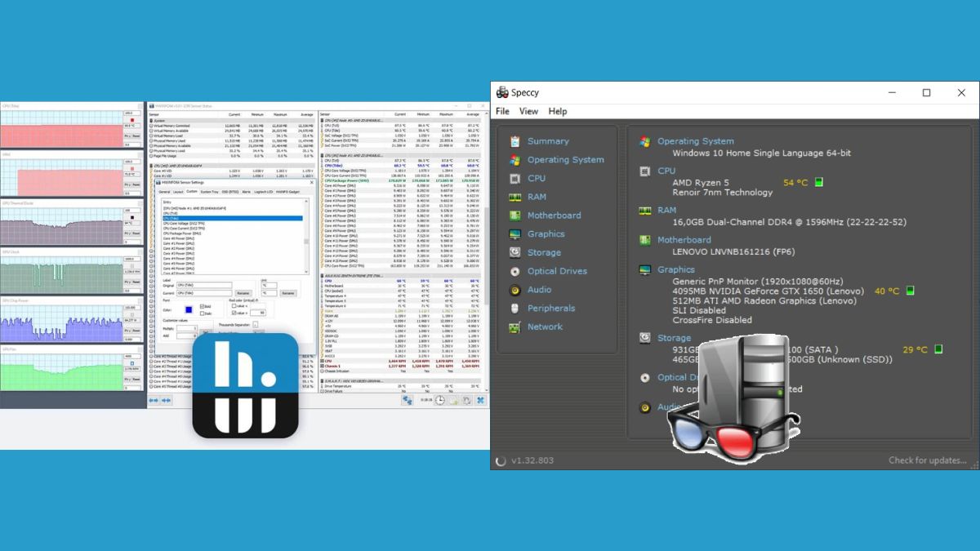Click the drive icon beside the Storage summary heading
The height and width of the screenshot is (551, 980).
click(x=645, y=338)
